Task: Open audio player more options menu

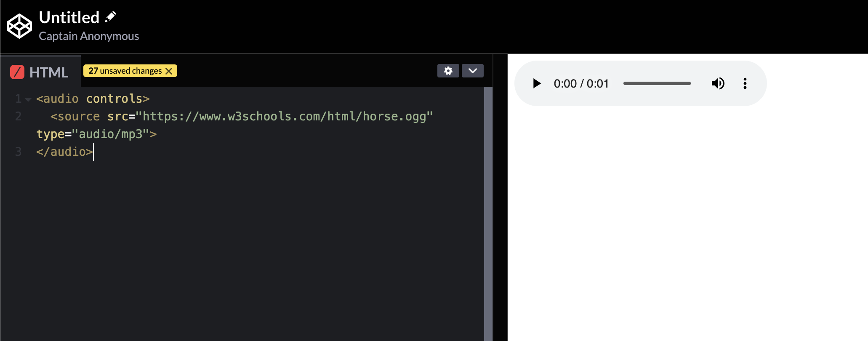Action: coord(745,83)
